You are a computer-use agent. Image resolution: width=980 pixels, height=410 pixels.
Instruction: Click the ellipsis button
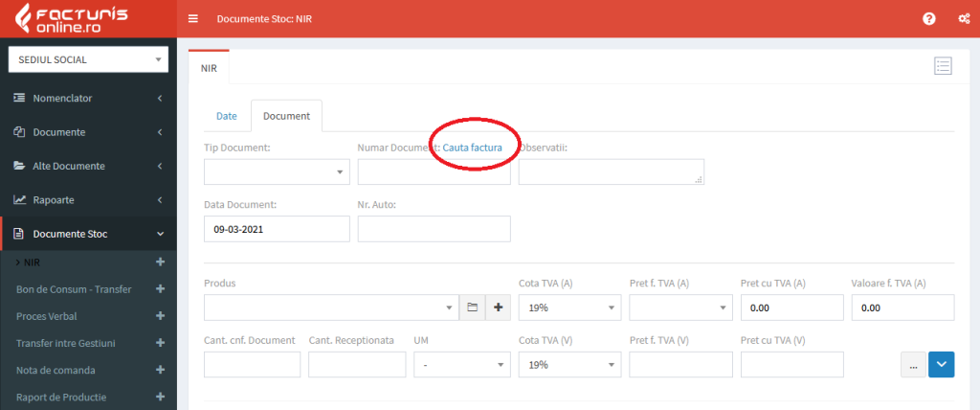tap(913, 364)
